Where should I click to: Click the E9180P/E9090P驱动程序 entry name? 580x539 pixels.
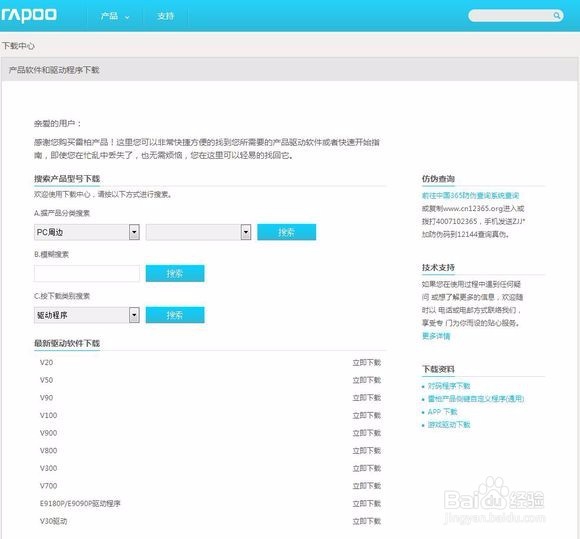point(80,503)
